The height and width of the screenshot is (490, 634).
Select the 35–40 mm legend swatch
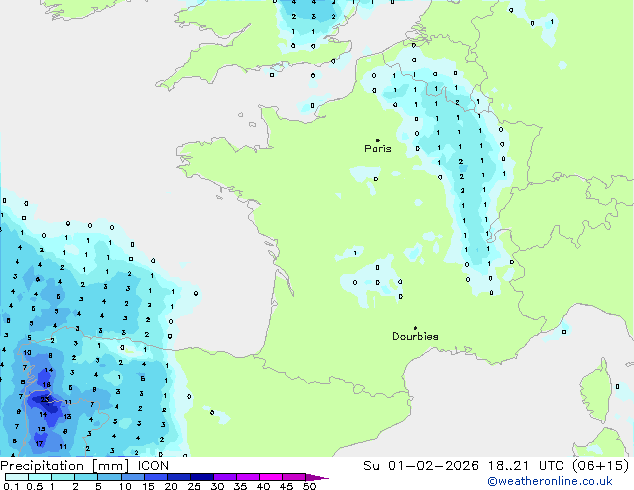pyautogui.click(x=248, y=477)
